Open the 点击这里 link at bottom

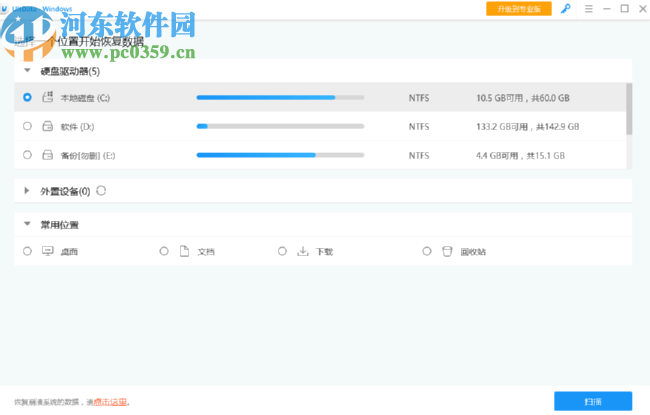[x=110, y=402]
